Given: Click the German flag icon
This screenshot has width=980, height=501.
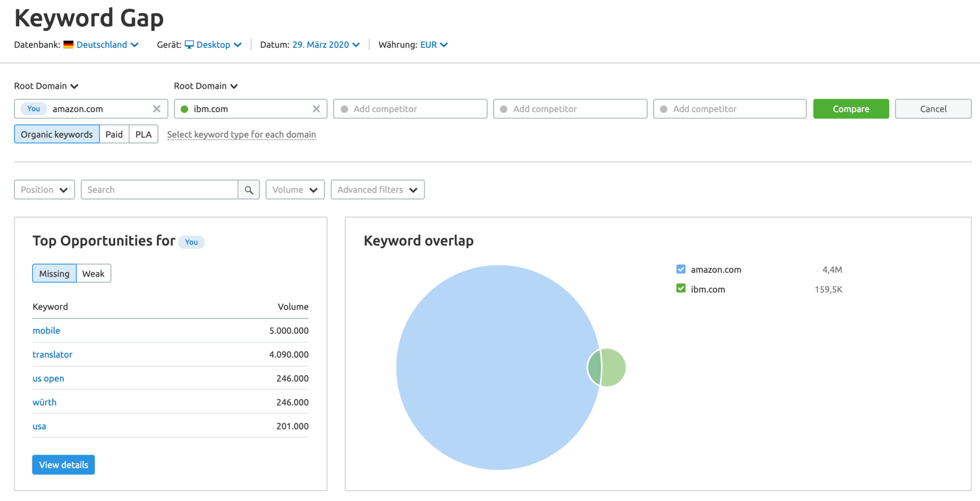Looking at the screenshot, I should click(x=69, y=45).
